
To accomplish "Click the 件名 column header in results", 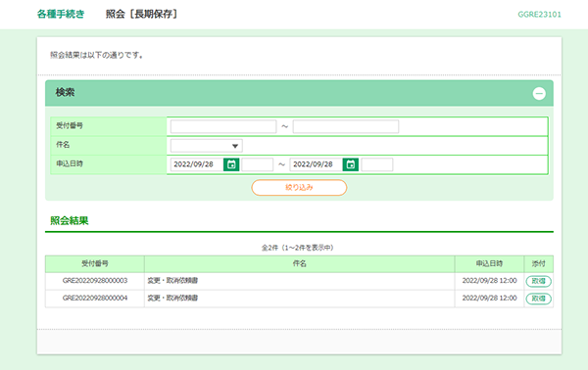I will click(x=299, y=263).
